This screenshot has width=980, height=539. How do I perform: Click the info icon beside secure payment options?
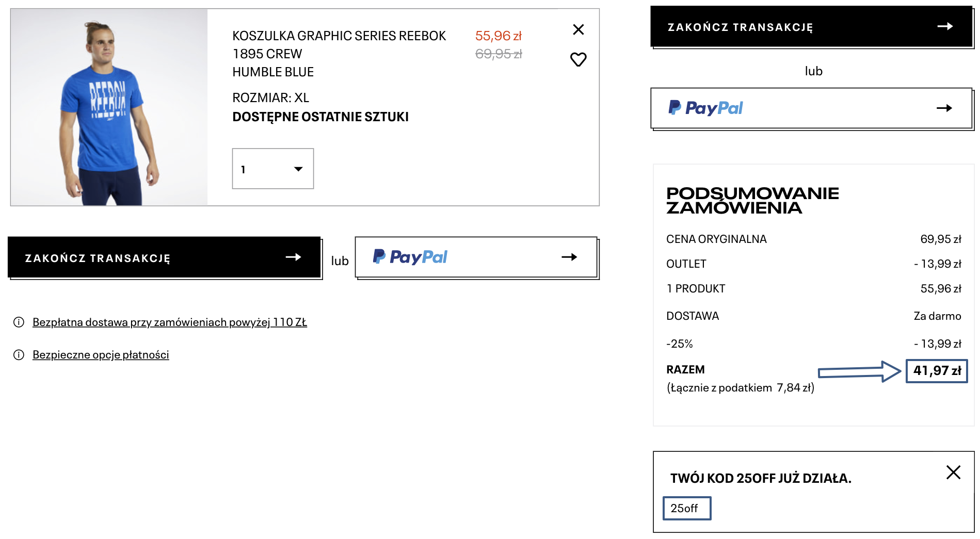[x=19, y=355]
